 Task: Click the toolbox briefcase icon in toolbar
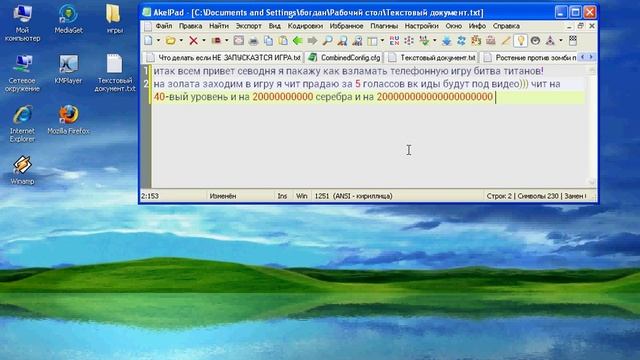pyautogui.click(x=491, y=40)
